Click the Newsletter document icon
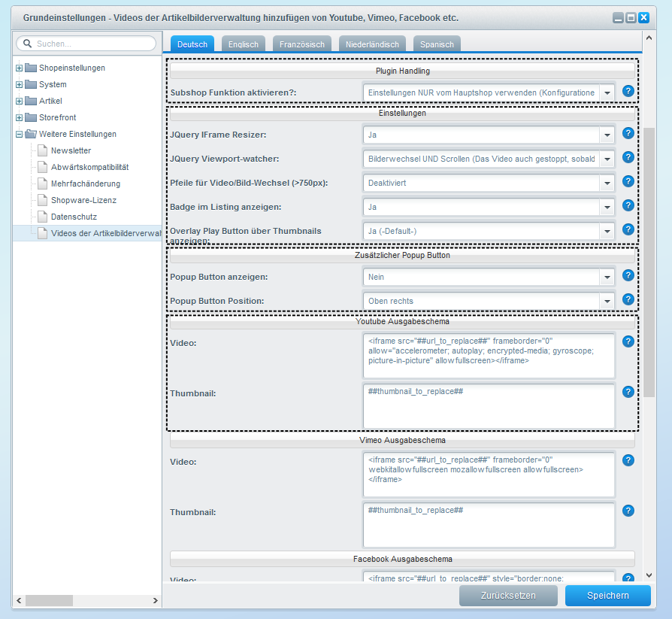672x619 pixels. click(x=42, y=150)
